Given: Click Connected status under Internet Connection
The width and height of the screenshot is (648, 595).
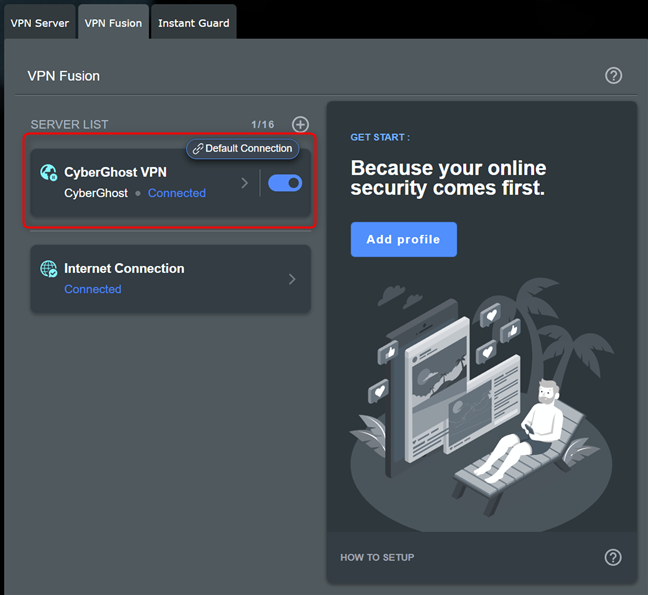Looking at the screenshot, I should [x=93, y=289].
